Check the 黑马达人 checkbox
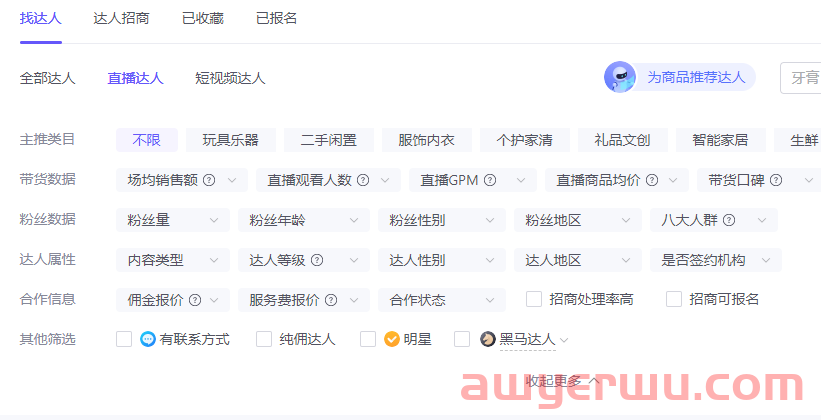This screenshot has width=821, height=420. point(462,339)
